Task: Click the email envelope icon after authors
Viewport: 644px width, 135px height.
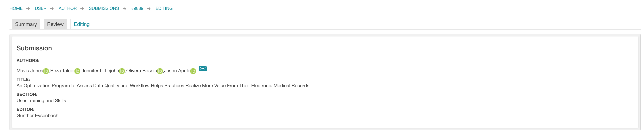Action: point(203,69)
